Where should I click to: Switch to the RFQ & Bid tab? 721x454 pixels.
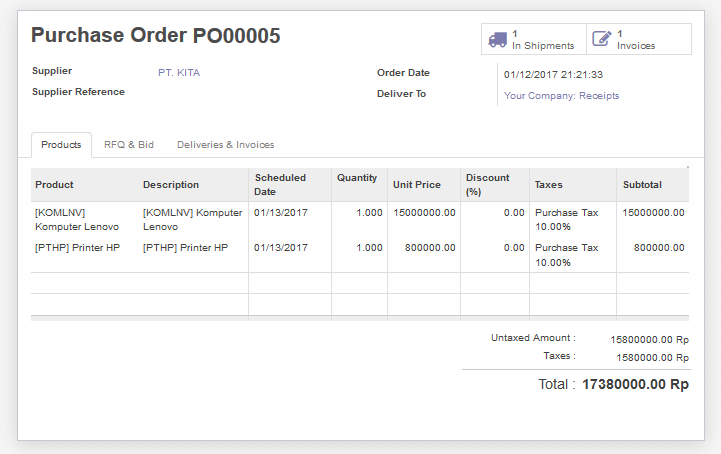pos(129,145)
